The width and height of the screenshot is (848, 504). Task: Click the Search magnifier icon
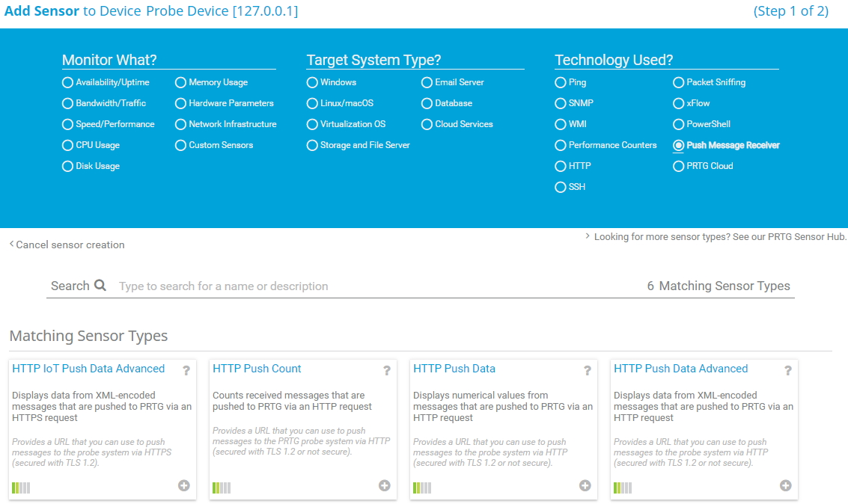point(100,286)
